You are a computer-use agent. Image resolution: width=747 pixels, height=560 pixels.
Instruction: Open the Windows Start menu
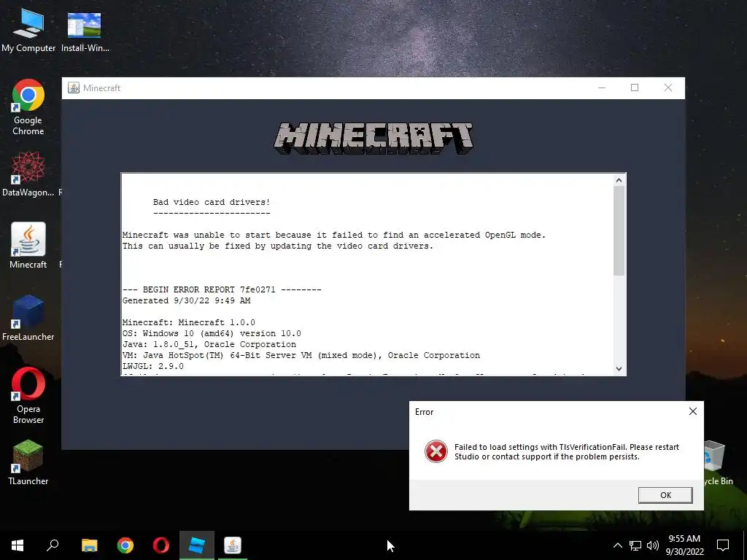(x=18, y=545)
